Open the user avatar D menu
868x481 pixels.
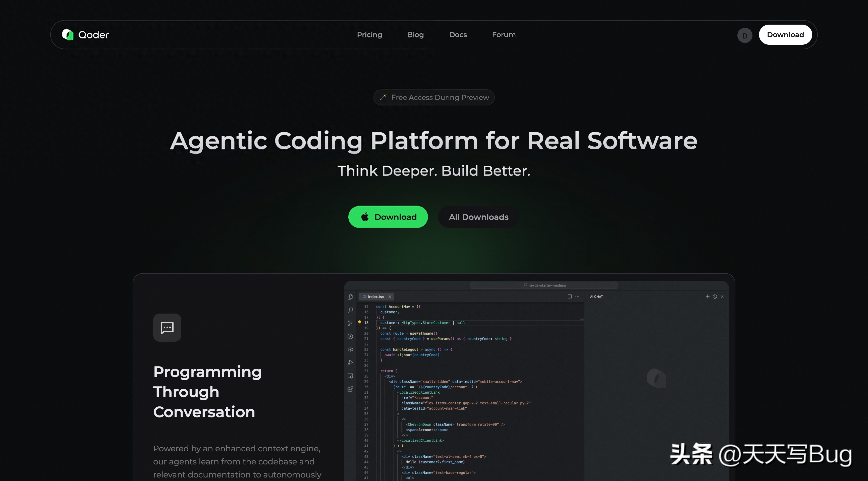coord(744,35)
